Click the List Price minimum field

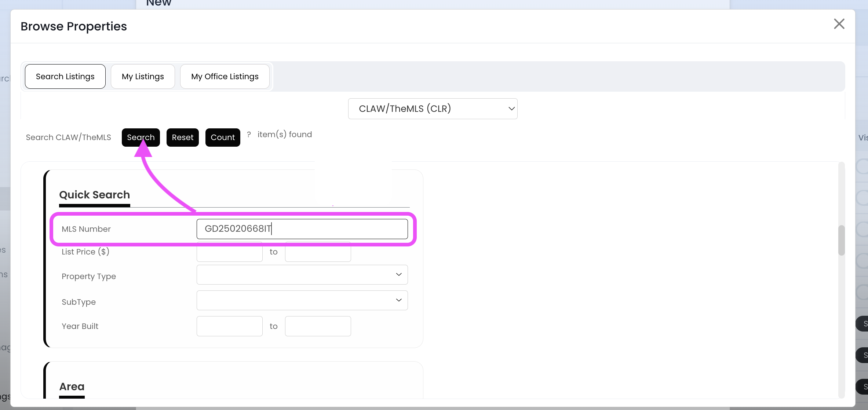pyautogui.click(x=229, y=253)
